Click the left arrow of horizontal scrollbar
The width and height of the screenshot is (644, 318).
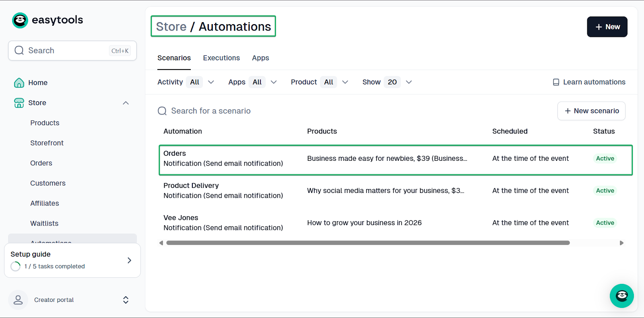point(161,243)
